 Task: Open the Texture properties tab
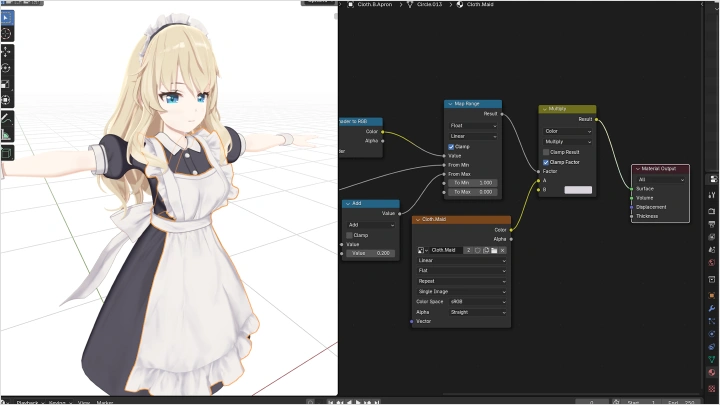(x=712, y=388)
